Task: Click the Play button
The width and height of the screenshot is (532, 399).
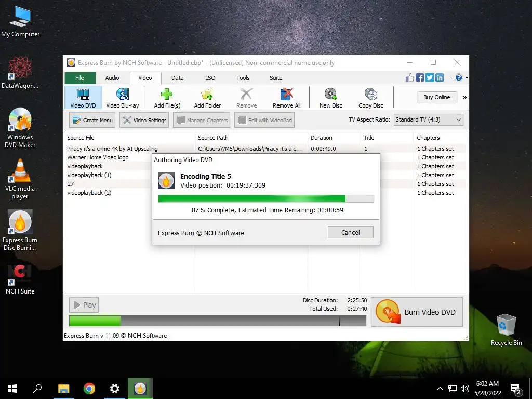Action: [84, 305]
